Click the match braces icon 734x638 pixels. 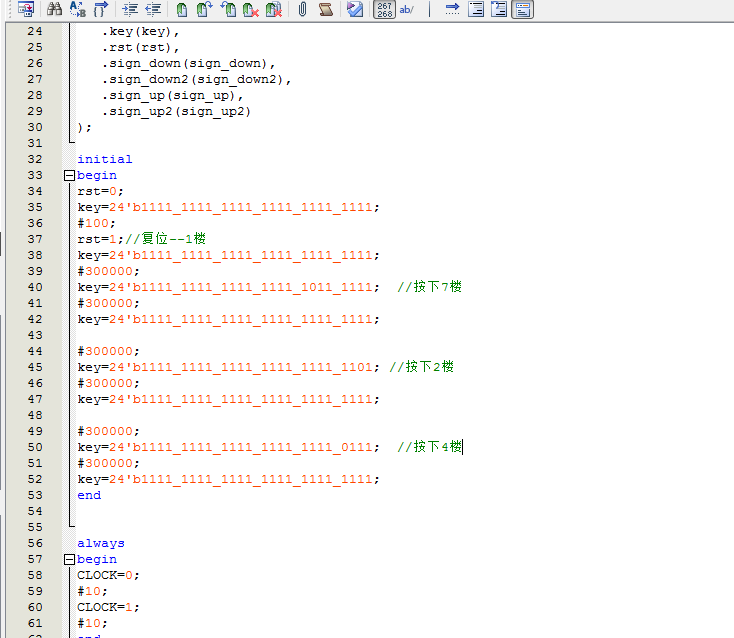coord(100,10)
